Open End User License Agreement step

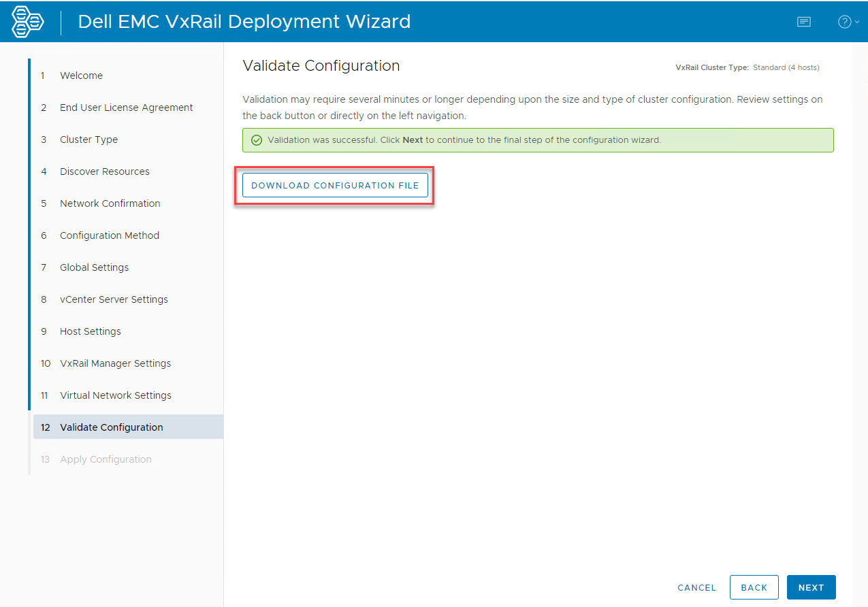(x=126, y=108)
